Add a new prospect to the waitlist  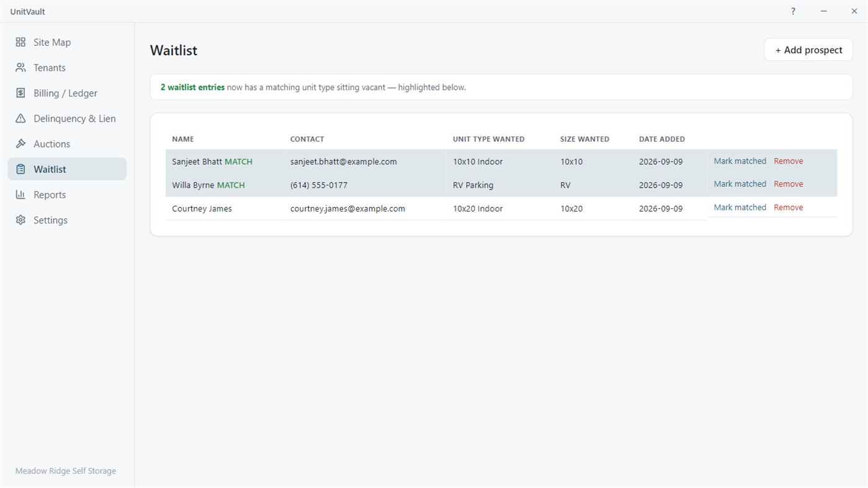[x=808, y=50]
